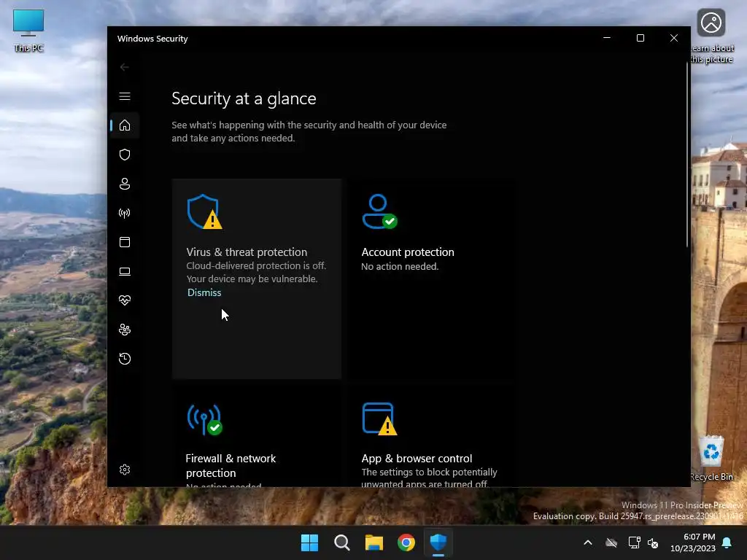Click the OneDrive cloud tray icon
The image size is (747, 560).
coord(611,542)
